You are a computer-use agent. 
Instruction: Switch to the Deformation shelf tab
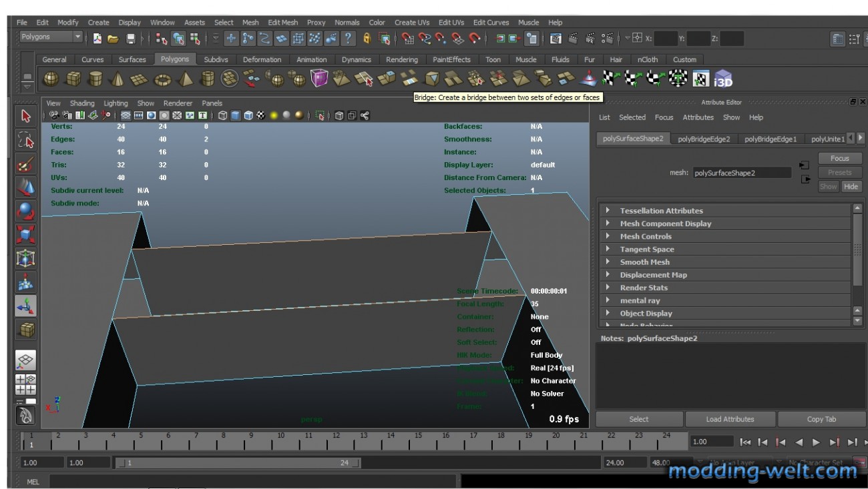pyautogui.click(x=262, y=59)
